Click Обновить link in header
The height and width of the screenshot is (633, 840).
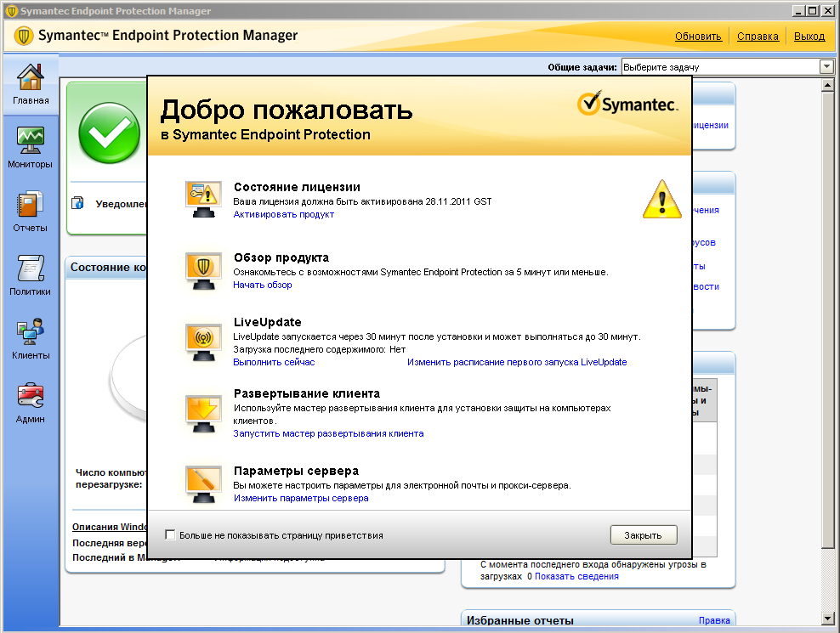[698, 37]
